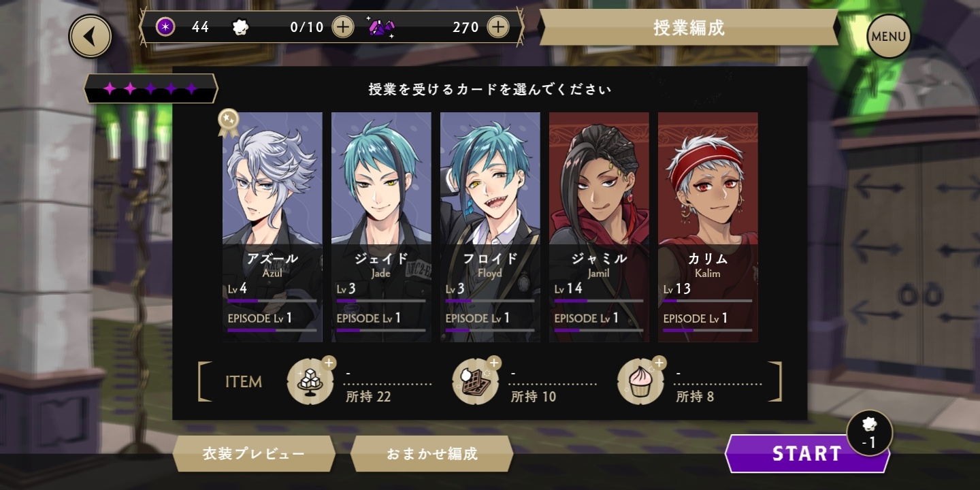Screen dimensions: 980x490
Task: Start the lesson with START button
Action: coord(807,454)
